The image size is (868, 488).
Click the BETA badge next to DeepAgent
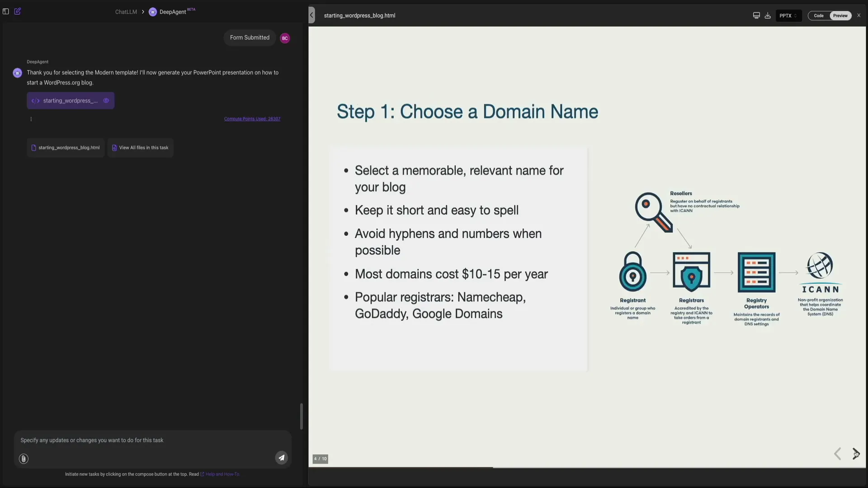(191, 9)
